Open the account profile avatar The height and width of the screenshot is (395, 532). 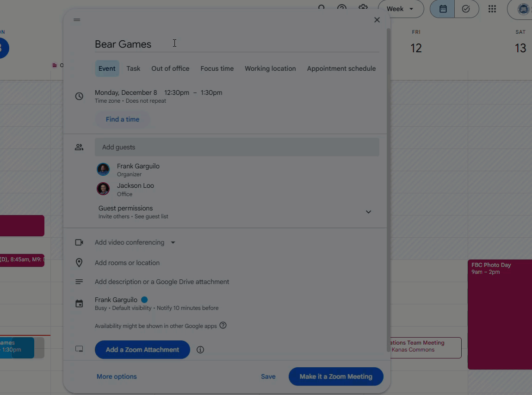tap(524, 9)
